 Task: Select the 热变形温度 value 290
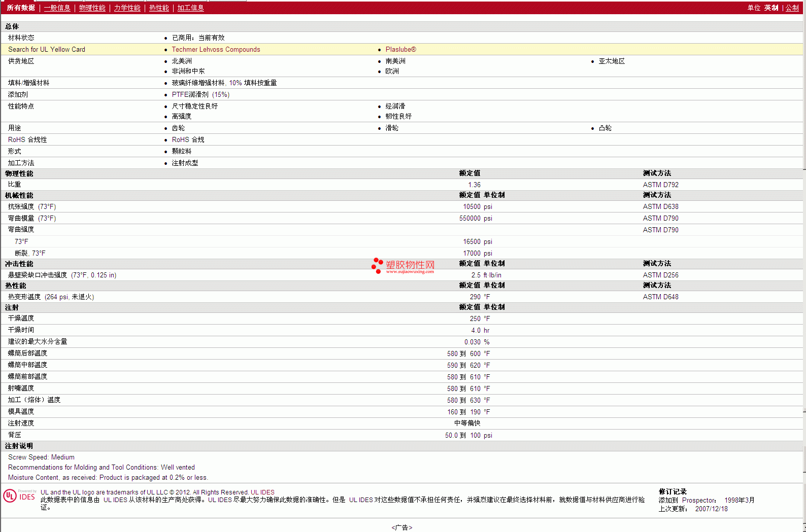(475, 297)
